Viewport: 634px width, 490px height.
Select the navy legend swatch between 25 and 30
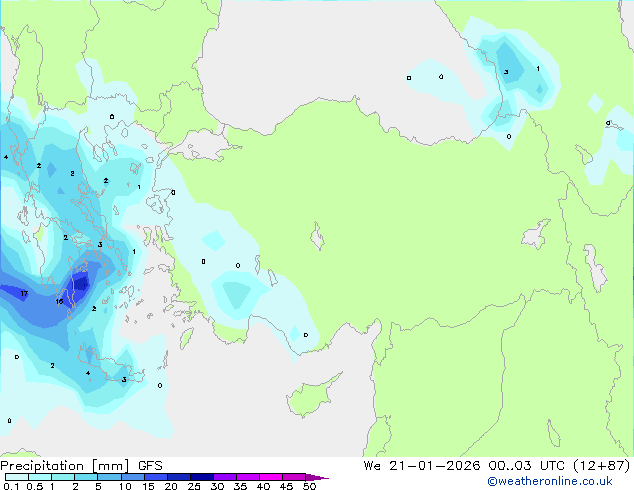pos(202,477)
